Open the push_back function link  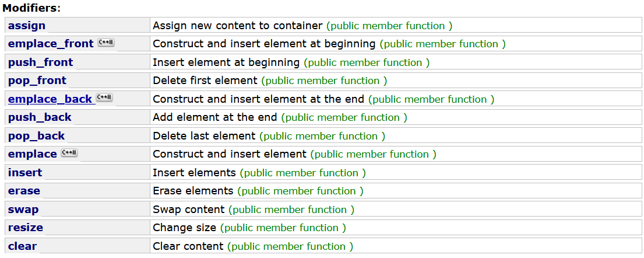point(40,117)
